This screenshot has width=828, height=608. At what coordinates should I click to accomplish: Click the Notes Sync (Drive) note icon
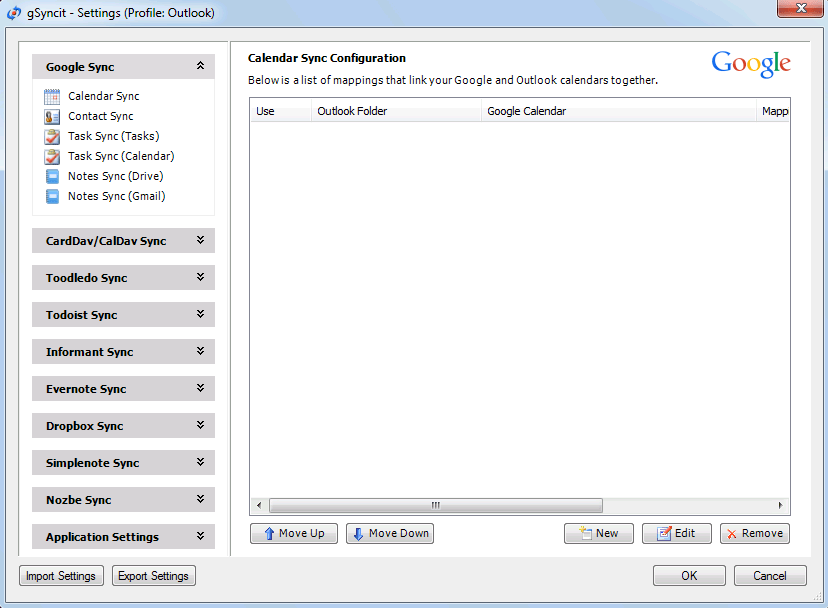click(x=52, y=176)
